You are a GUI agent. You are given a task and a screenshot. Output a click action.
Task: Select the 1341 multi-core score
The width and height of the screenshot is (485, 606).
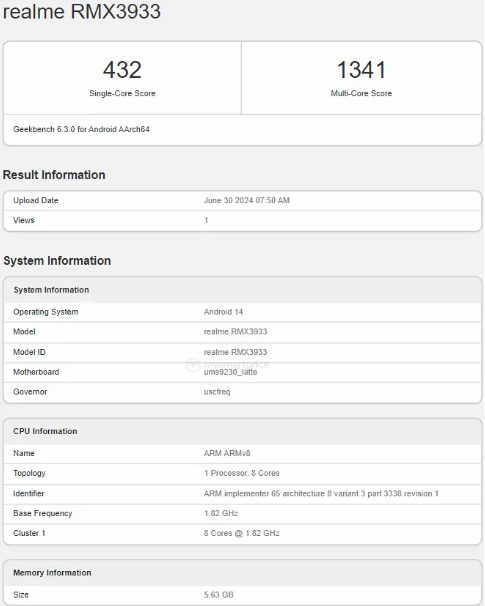(361, 70)
